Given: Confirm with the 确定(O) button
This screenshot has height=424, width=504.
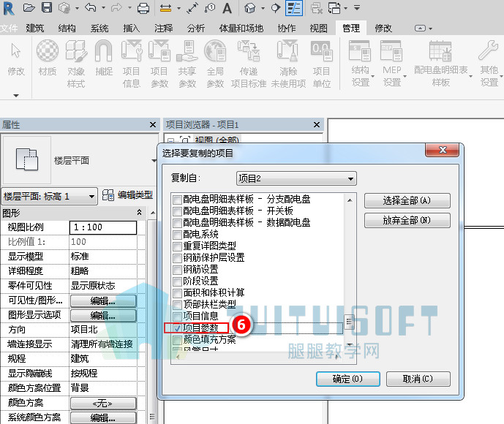Looking at the screenshot, I should coord(347,379).
